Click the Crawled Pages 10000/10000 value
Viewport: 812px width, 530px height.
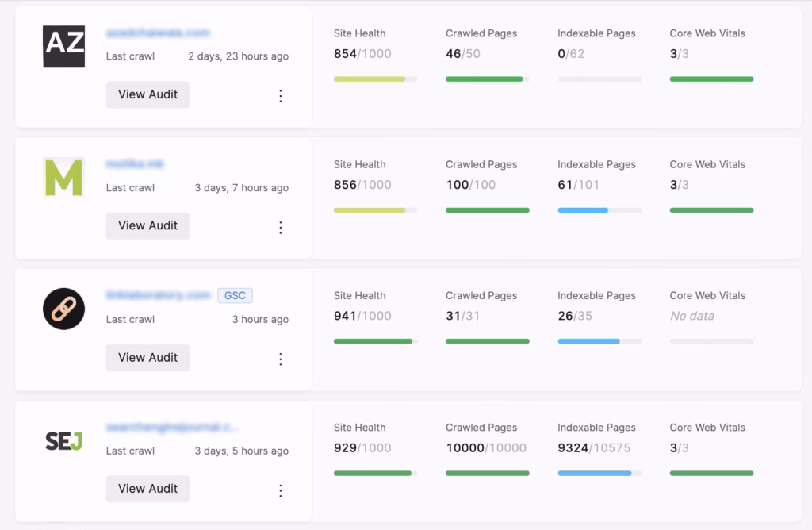pyautogui.click(x=488, y=447)
